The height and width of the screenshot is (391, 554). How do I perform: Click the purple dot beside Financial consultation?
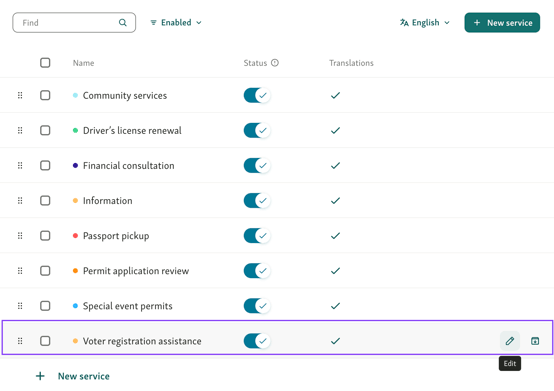click(75, 165)
